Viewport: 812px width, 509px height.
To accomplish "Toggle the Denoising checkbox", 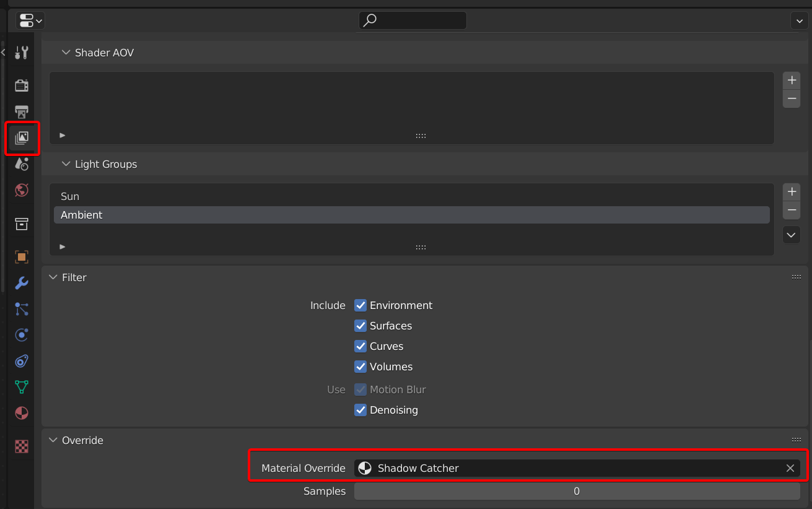I will 360,410.
